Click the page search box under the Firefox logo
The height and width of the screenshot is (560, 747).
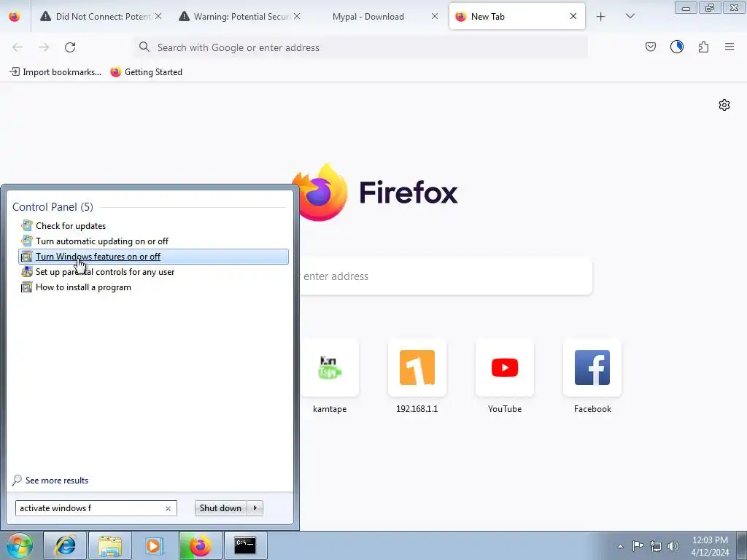pos(446,276)
